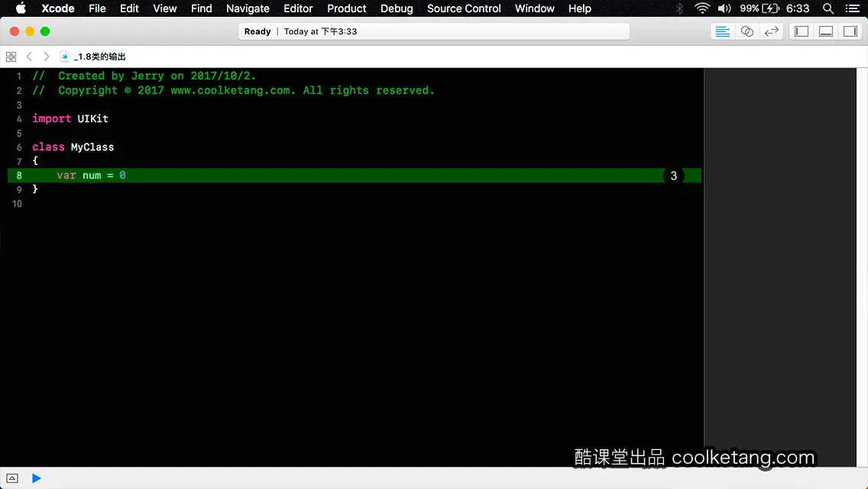Run the playground with play button
Viewport: 868px width, 489px height.
(x=36, y=478)
